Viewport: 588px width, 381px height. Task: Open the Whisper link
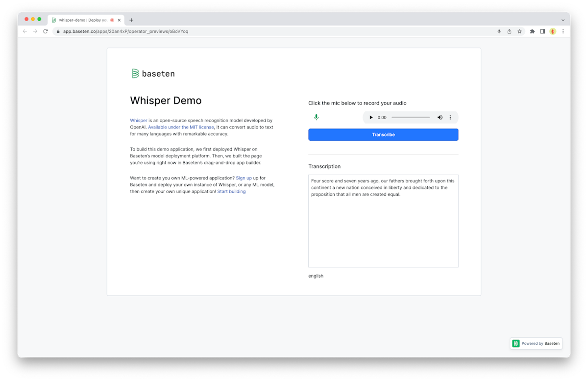click(139, 120)
